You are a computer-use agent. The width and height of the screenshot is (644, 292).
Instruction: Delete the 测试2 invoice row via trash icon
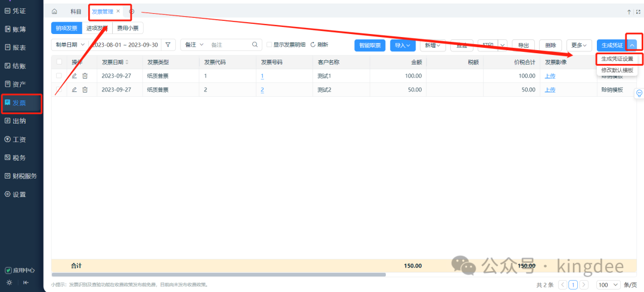pos(85,90)
